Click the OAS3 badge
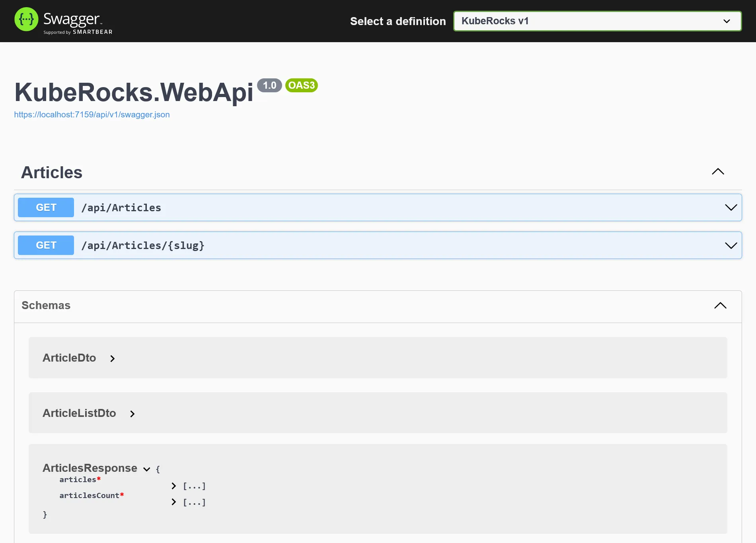Screen dimensions: 756x543 301,86
